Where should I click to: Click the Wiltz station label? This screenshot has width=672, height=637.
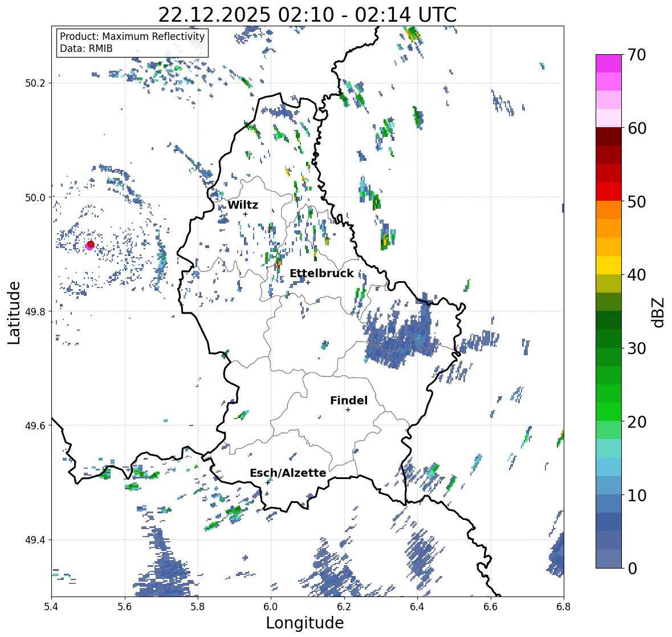pos(243,205)
